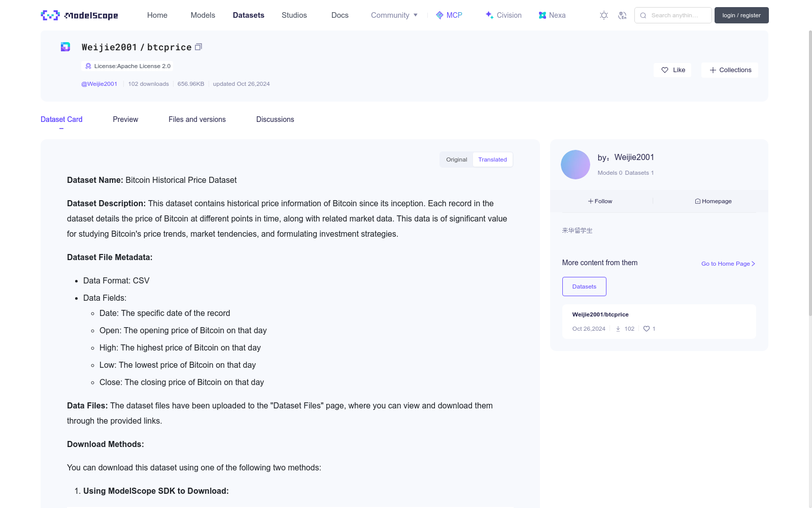Click the Datasets 1 count text
812x508 pixels.
coord(639,173)
